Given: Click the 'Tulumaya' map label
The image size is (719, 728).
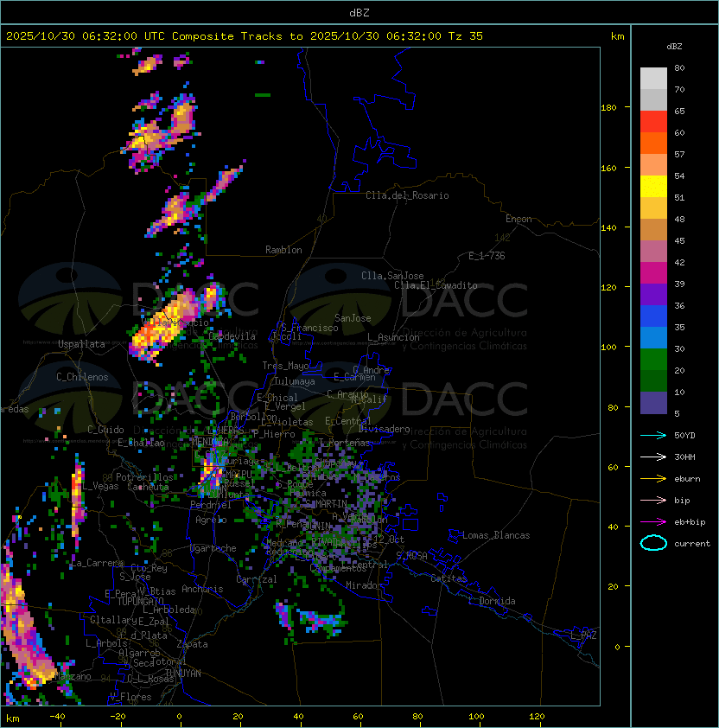Looking at the screenshot, I should [295, 381].
